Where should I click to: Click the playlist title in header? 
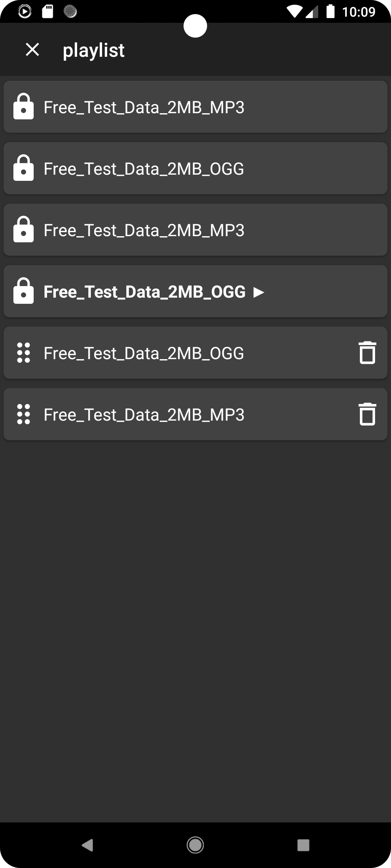click(x=93, y=50)
